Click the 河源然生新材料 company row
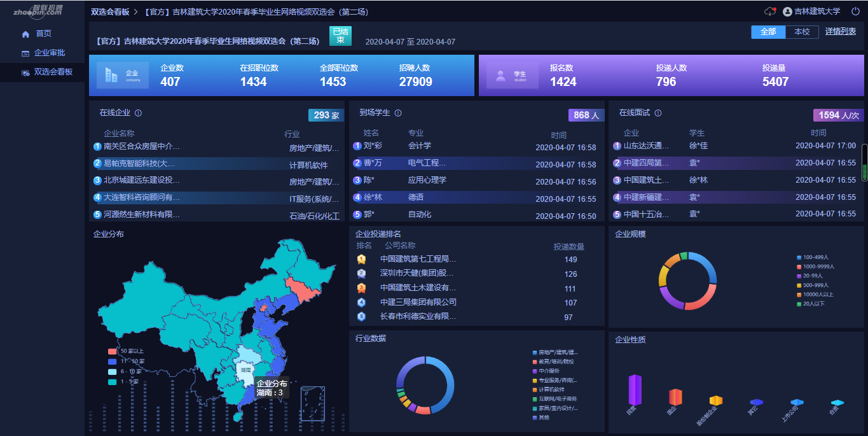Screen dimensions: 868x436 217,215
